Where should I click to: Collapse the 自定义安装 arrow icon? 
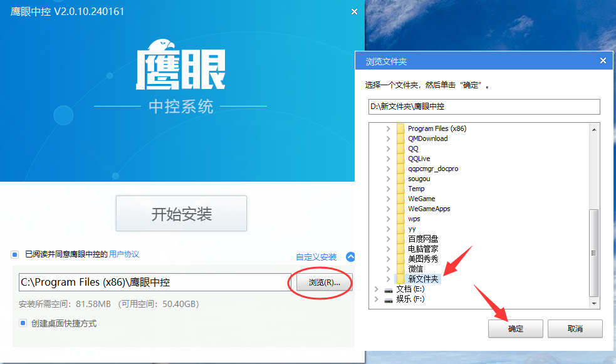point(350,257)
